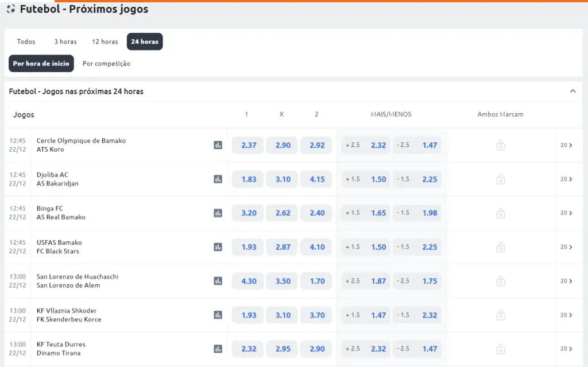Open the Binga FC vs AS Real Bamako match
The height and width of the screenshot is (367, 588).
(61, 213)
